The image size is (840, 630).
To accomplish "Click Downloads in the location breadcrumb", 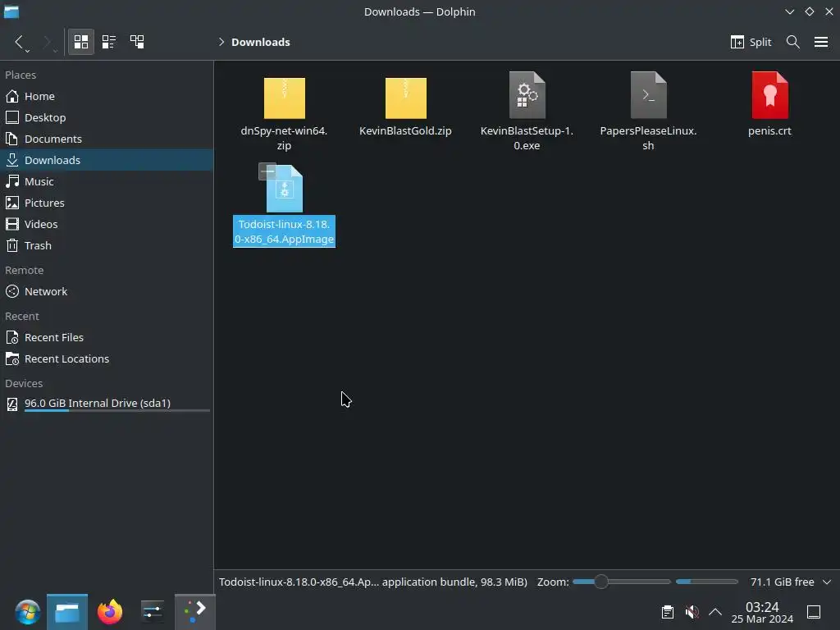I will [x=260, y=42].
